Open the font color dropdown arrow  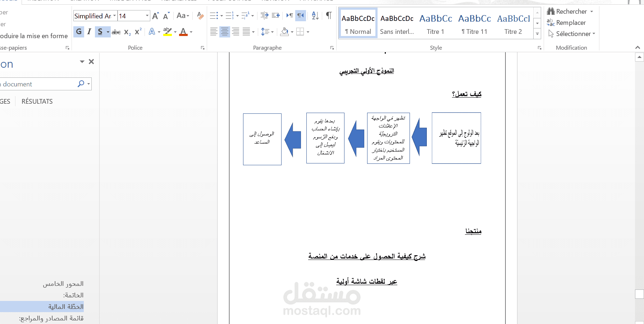click(x=191, y=32)
